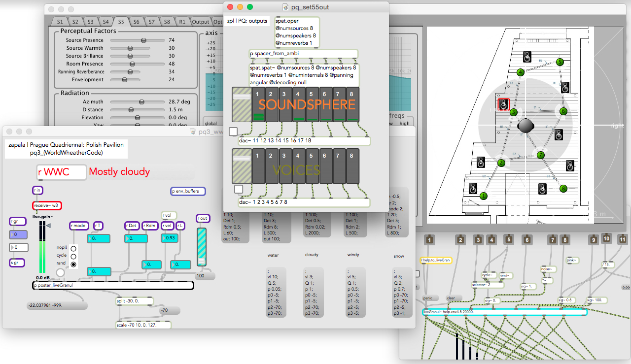Toggle the checkbox under the VOICES meters
This screenshot has height=364, width=631.
(x=238, y=189)
